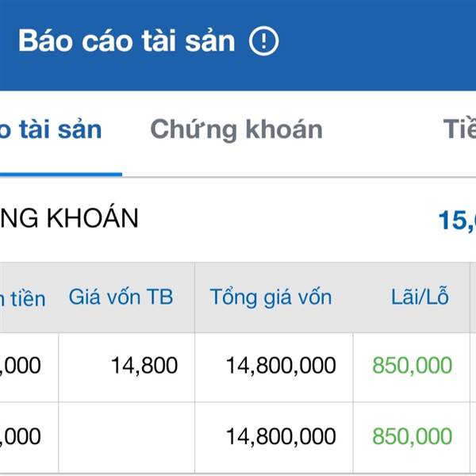
Task: Click the tiền column header
Action: (x=23, y=299)
